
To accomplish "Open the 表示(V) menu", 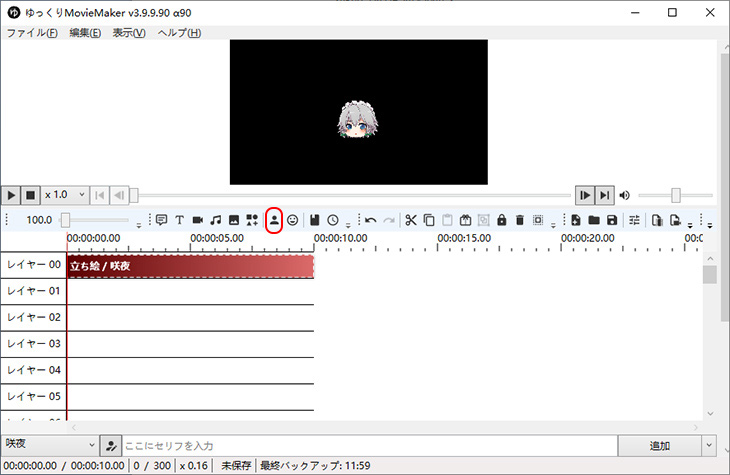I will (x=129, y=33).
